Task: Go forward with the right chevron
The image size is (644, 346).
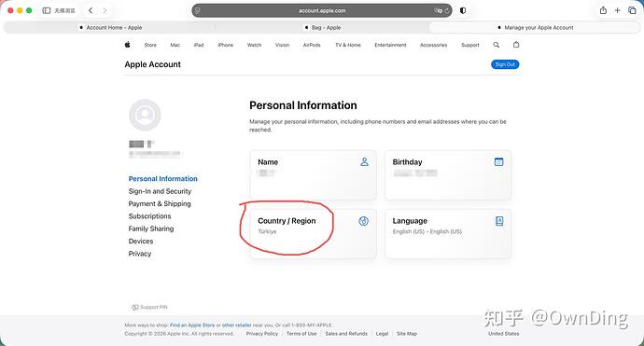Action: (x=105, y=10)
